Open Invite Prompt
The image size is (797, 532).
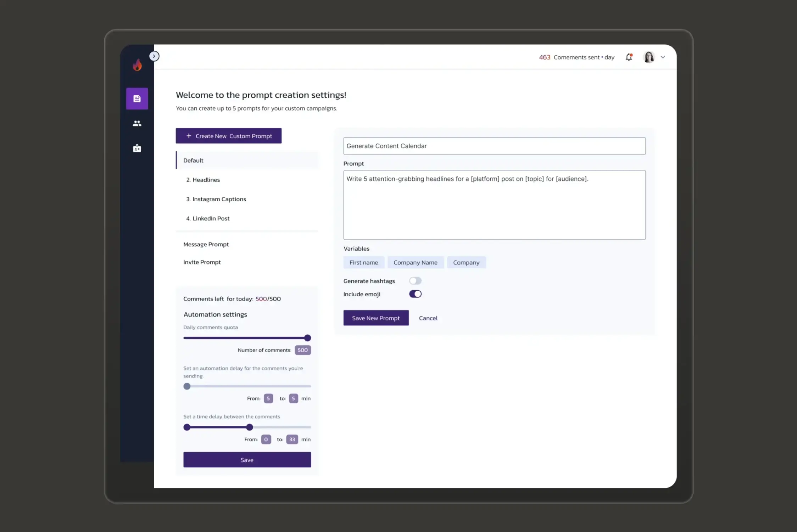[x=202, y=262]
